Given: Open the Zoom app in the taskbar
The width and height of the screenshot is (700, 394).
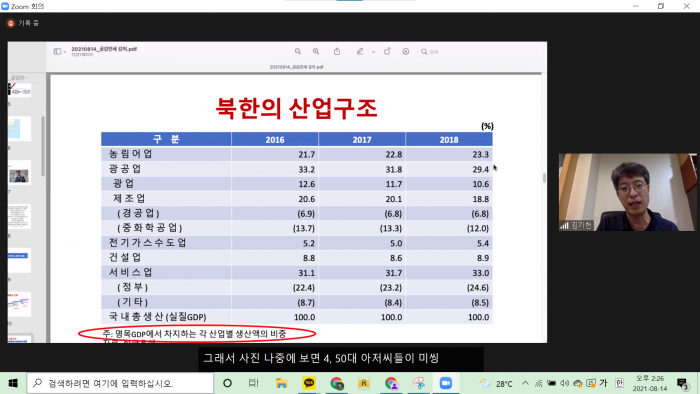Looking at the screenshot, I should tap(446, 383).
